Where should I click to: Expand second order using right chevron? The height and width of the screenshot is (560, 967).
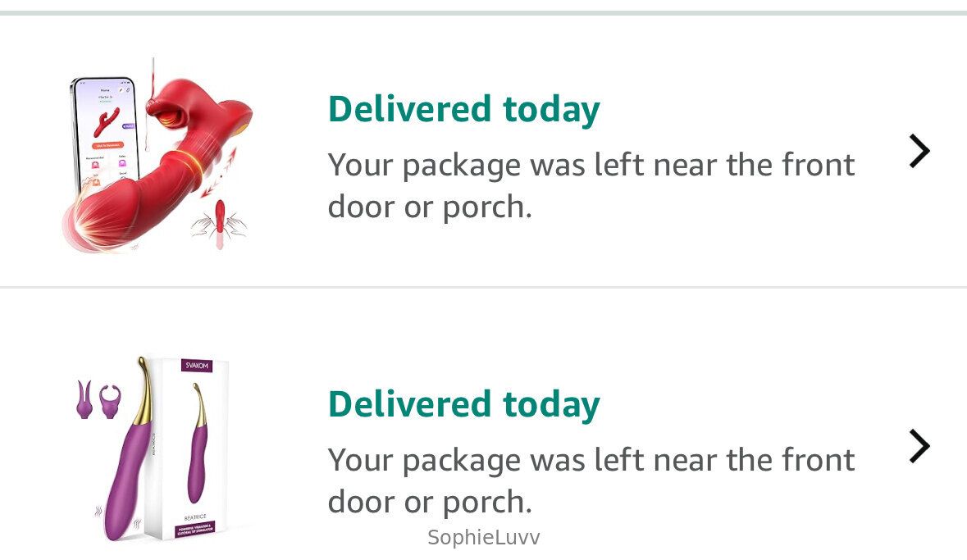pyautogui.click(x=919, y=446)
